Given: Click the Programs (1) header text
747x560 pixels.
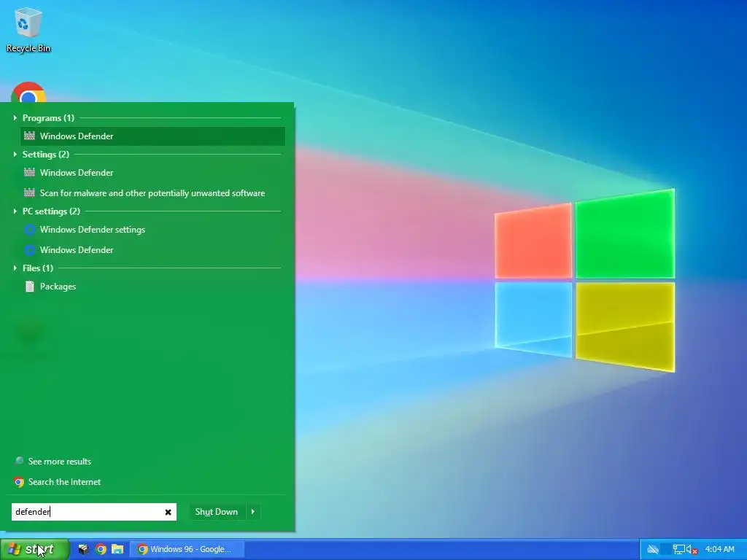Looking at the screenshot, I should [x=49, y=118].
